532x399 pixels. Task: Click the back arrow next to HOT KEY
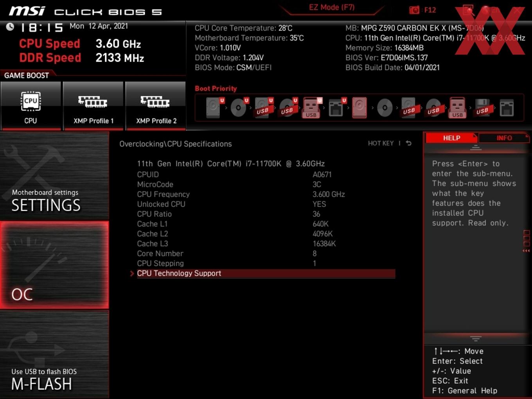point(408,143)
